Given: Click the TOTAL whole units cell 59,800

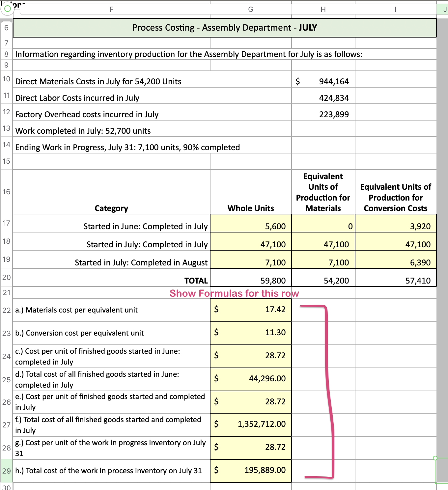Looking at the screenshot, I should point(251,280).
